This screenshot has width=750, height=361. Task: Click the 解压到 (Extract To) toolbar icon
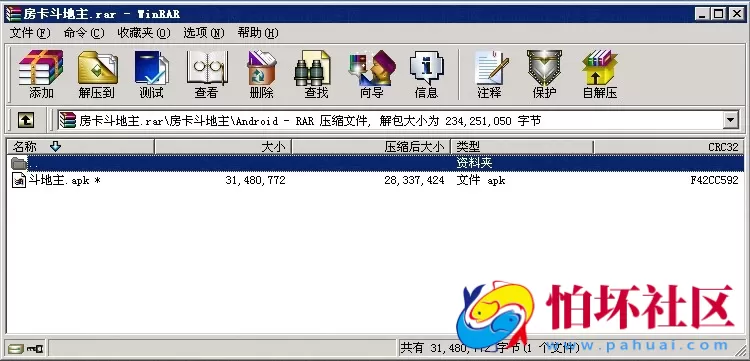tap(97, 74)
